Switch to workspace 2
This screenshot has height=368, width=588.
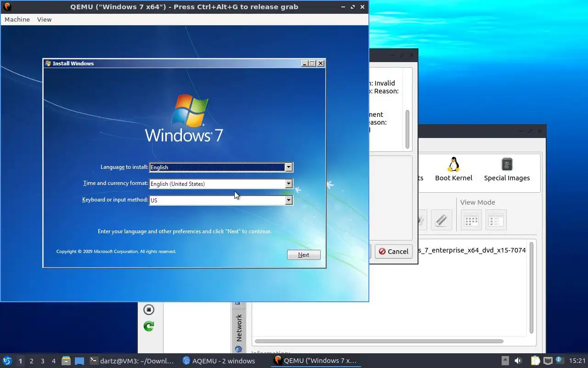[31, 361]
